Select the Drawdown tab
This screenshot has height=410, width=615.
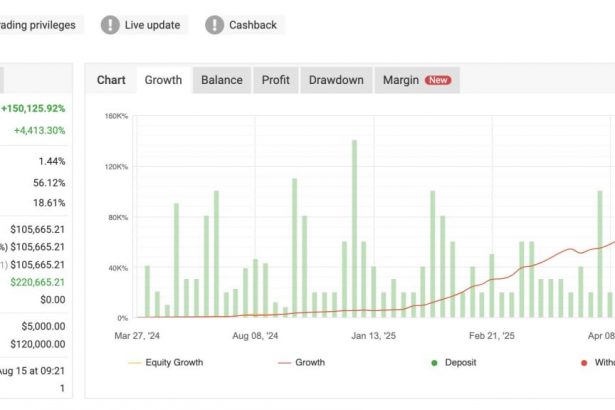pyautogui.click(x=336, y=80)
